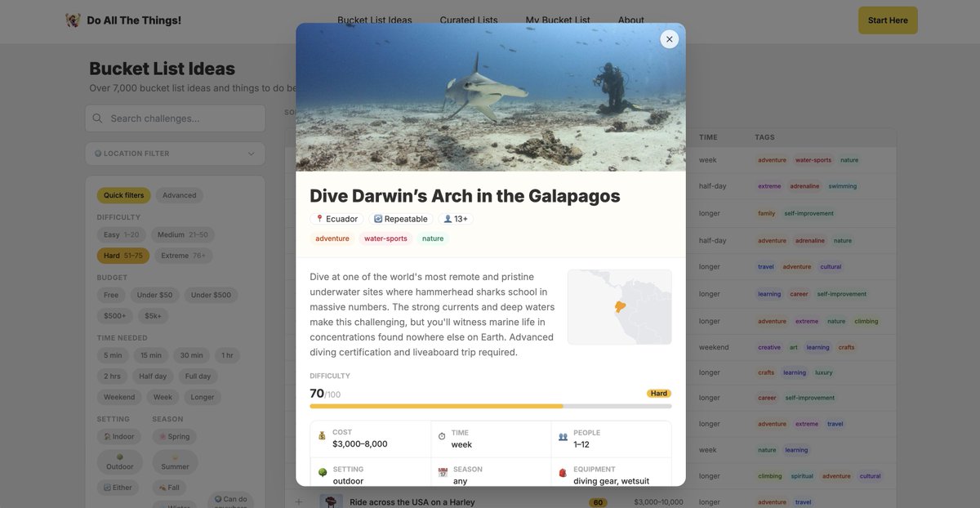Open the About nav item
The height and width of the screenshot is (508, 980).
tap(631, 20)
